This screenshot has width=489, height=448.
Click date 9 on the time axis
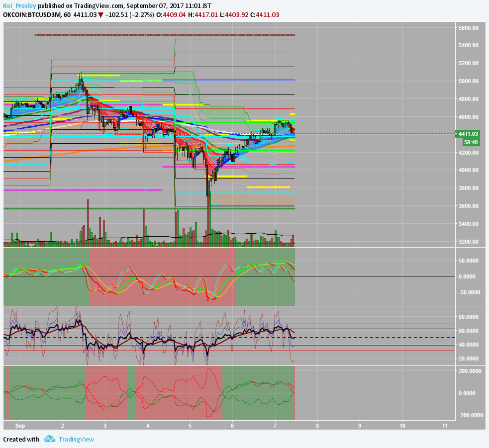360,426
